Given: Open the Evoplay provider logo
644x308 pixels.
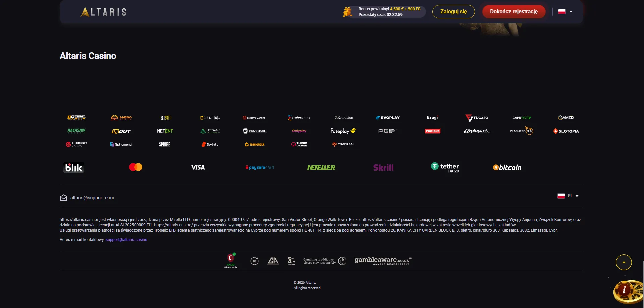Looking at the screenshot, I should pos(388,118).
